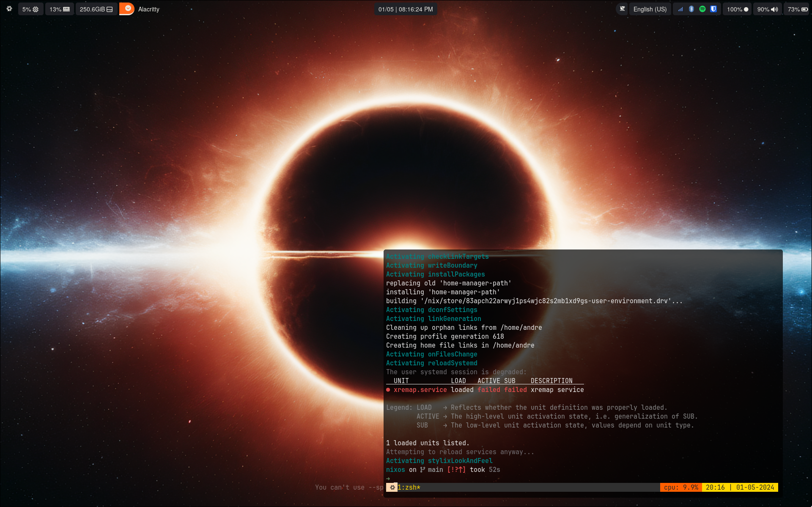Click 'Activating writeBoundary' line

coord(431,266)
